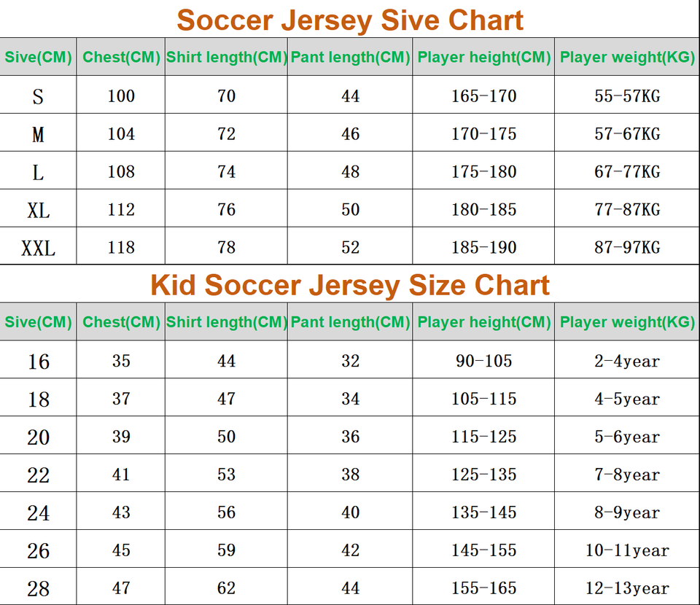This screenshot has height=605, width=700.
Task: Select the 87-97KG player weight cell
Action: (627, 248)
